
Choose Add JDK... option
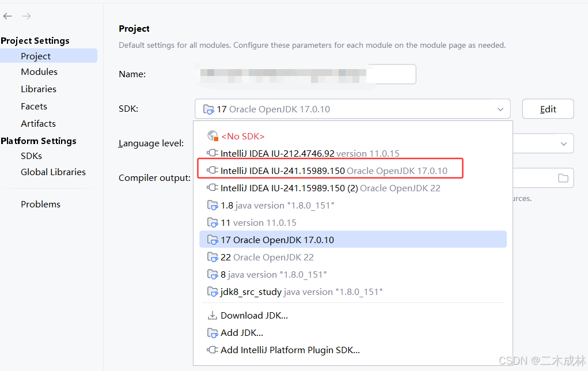(353, 333)
